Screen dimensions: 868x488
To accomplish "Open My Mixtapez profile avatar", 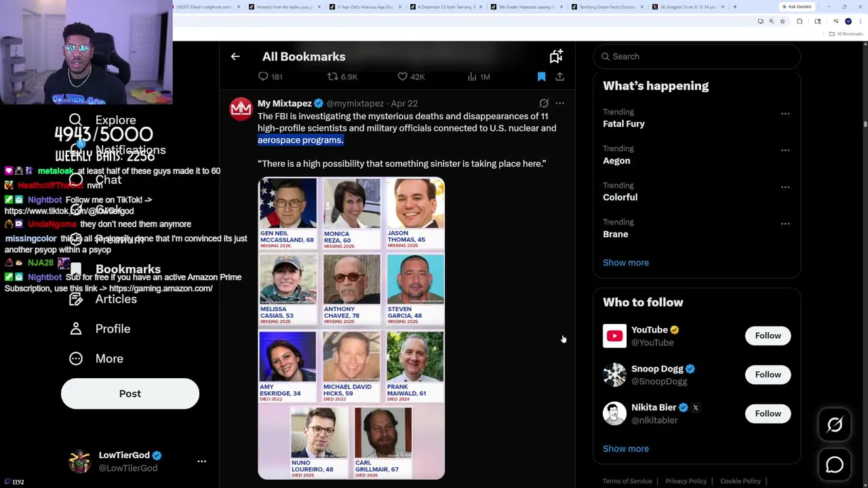I will click(241, 109).
